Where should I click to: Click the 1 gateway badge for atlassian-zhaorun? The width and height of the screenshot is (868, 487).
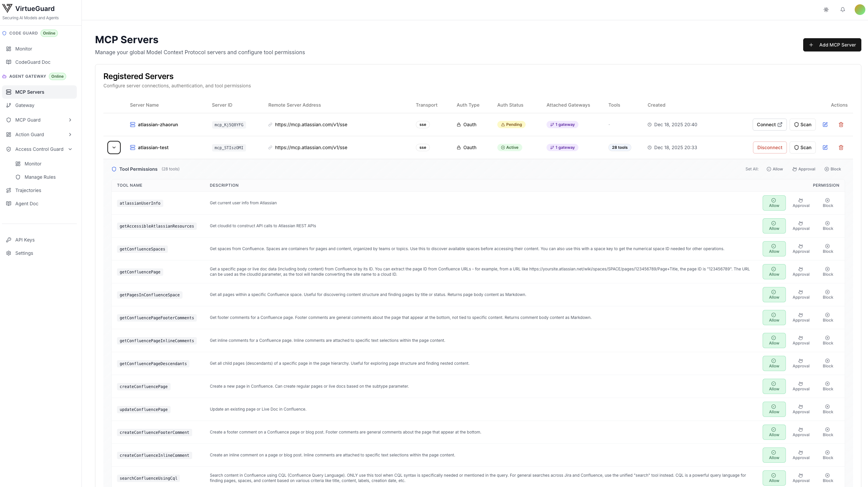coord(562,125)
